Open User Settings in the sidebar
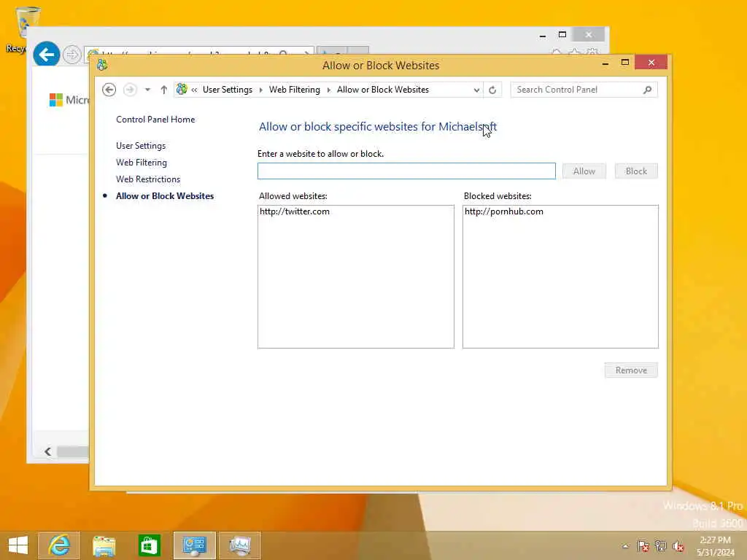Viewport: 747px width, 560px height. [x=141, y=146]
